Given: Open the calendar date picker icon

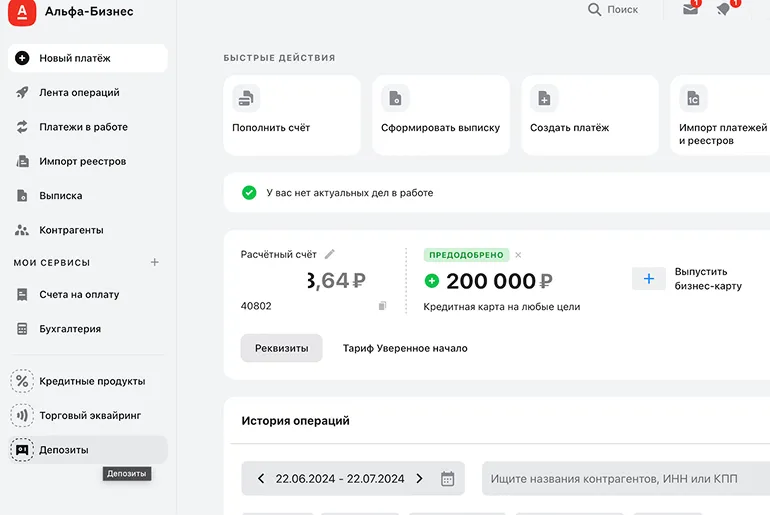Looking at the screenshot, I should [447, 479].
